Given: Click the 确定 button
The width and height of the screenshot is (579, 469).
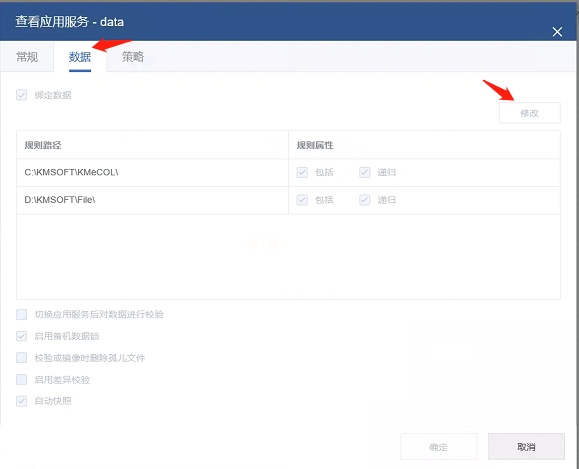Looking at the screenshot, I should (439, 447).
